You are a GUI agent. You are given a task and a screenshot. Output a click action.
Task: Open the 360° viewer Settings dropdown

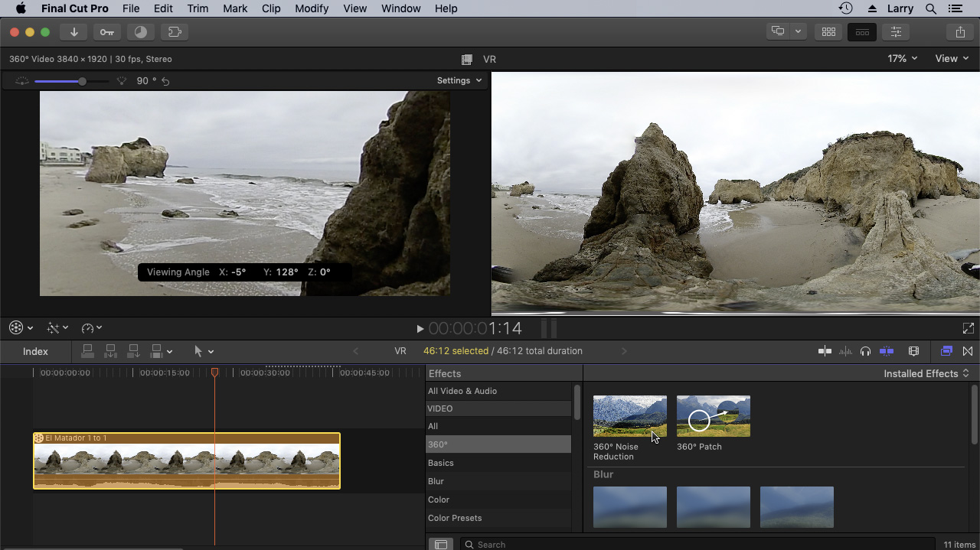click(x=459, y=80)
